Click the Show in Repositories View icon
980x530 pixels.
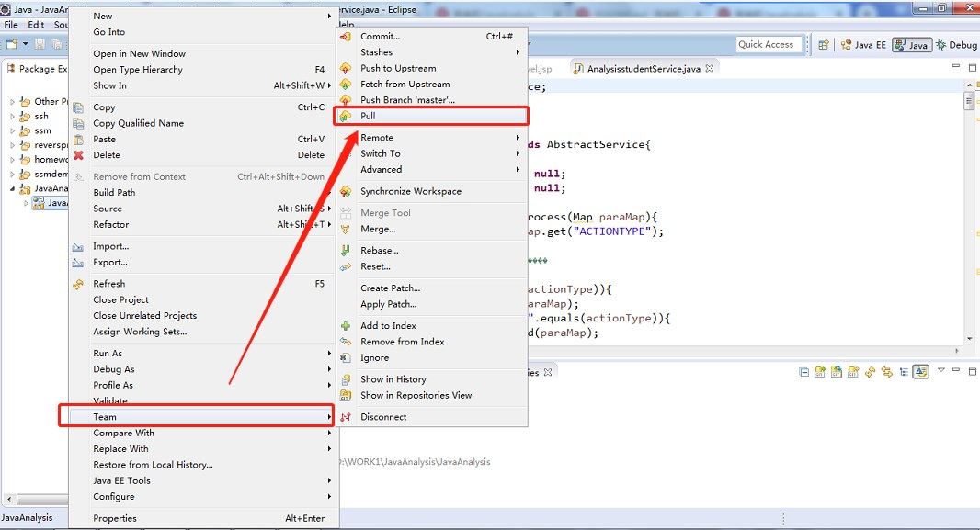coord(345,395)
